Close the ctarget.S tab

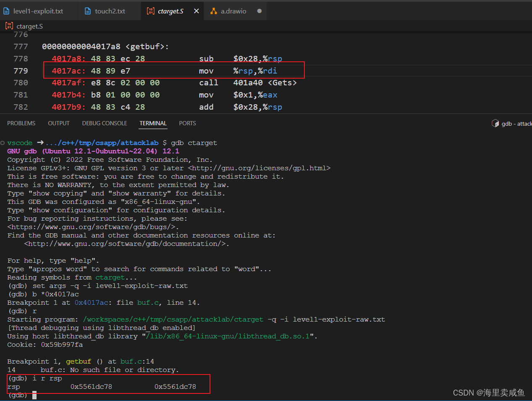[x=196, y=11]
